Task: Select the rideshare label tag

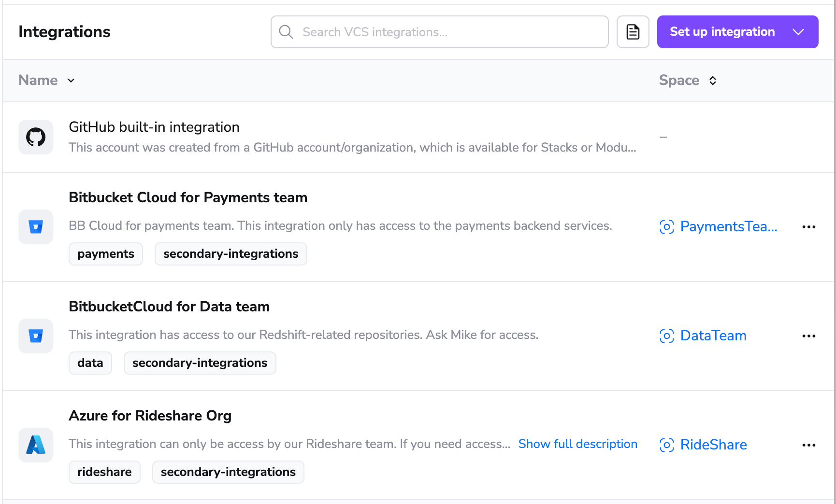Action: tap(104, 472)
